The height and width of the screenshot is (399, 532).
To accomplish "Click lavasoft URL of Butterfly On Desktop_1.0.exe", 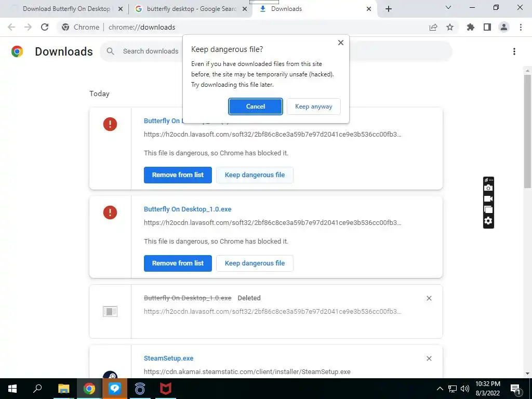I will coord(272,223).
